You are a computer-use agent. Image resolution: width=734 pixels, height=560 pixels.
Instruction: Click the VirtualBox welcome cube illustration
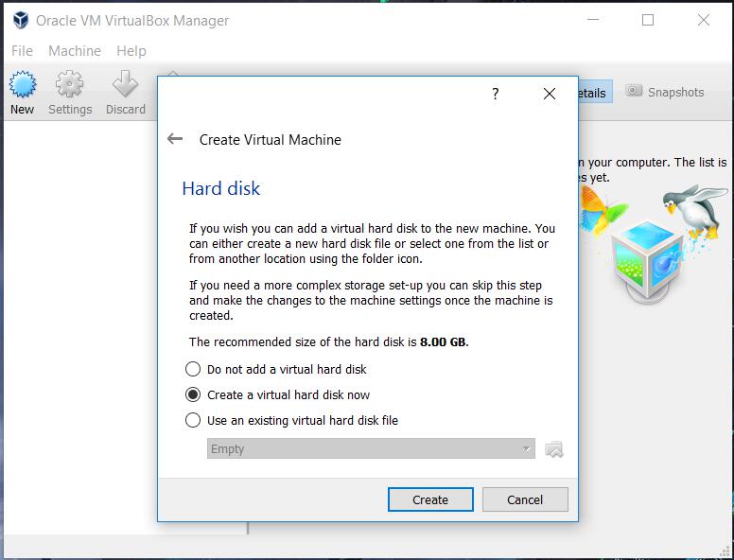[x=648, y=260]
